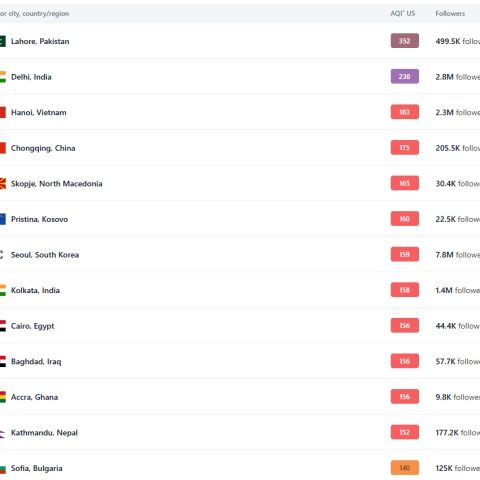
Task: Click the AQI US column header
Action: [403, 13]
